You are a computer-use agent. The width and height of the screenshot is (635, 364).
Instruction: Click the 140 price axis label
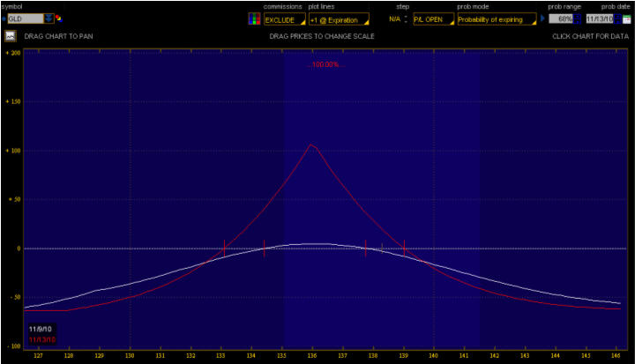[x=433, y=355]
